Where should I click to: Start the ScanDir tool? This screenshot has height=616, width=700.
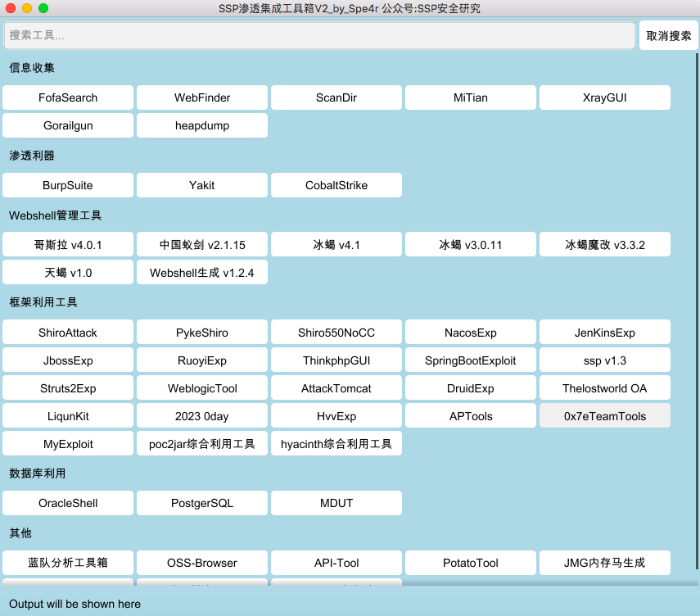[336, 97]
